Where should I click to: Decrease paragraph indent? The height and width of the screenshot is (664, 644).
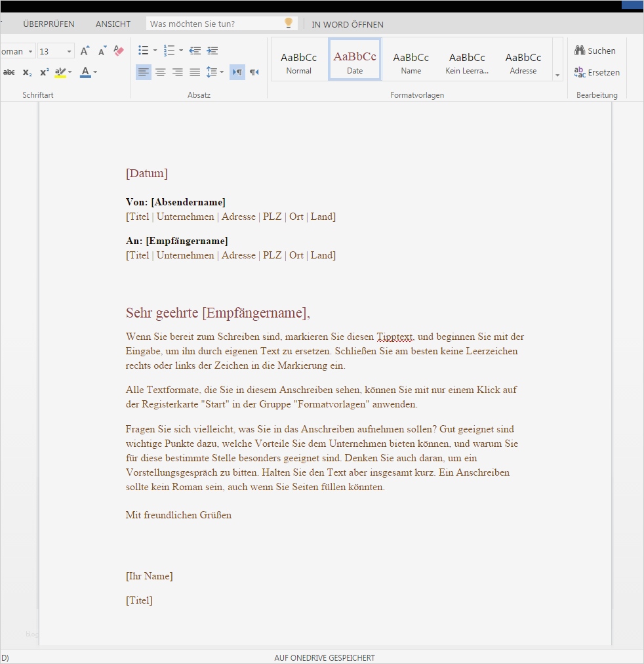pyautogui.click(x=195, y=51)
